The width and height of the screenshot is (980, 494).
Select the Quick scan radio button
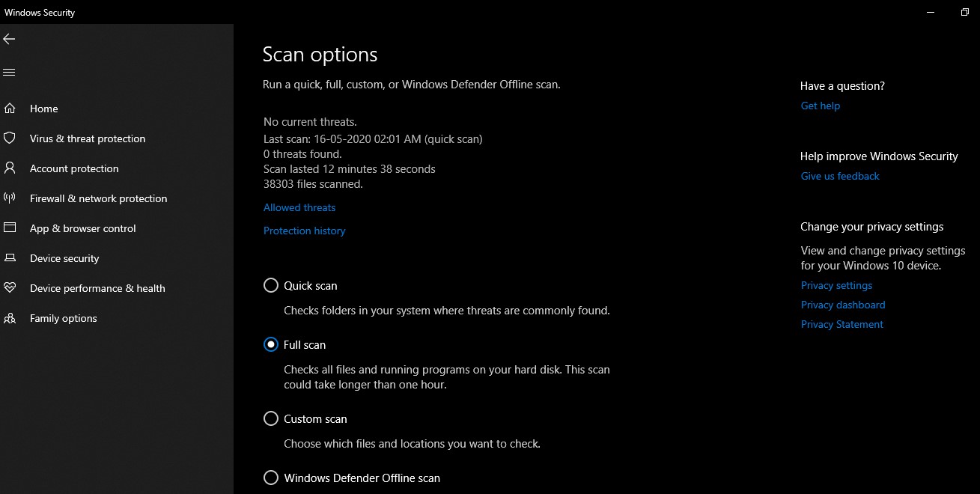(x=271, y=286)
